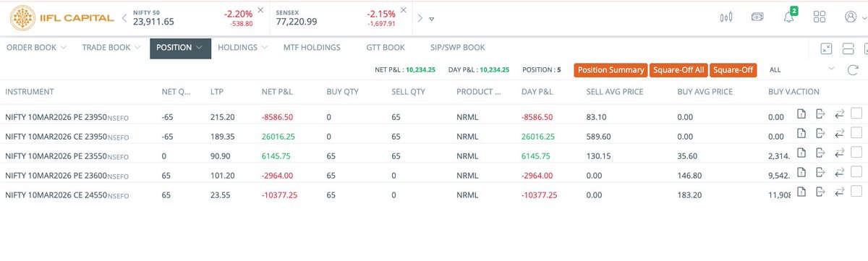
Task: Sort by the INSTRUMENT column header
Action: tap(30, 92)
